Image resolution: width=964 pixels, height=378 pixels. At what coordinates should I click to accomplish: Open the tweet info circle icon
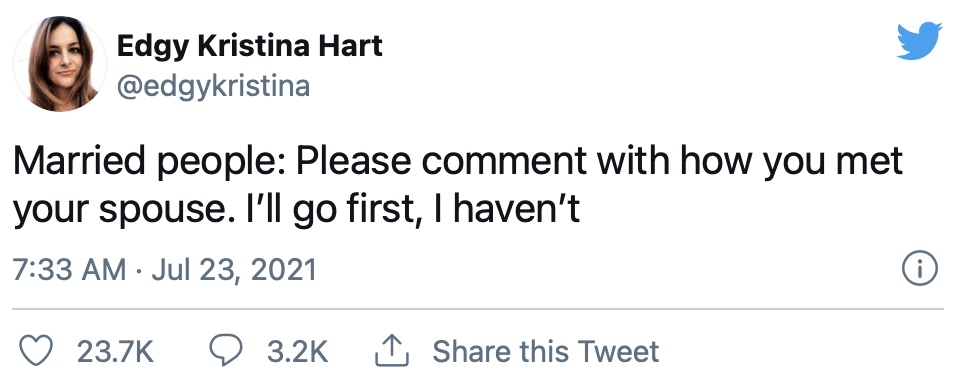pyautogui.click(x=920, y=269)
